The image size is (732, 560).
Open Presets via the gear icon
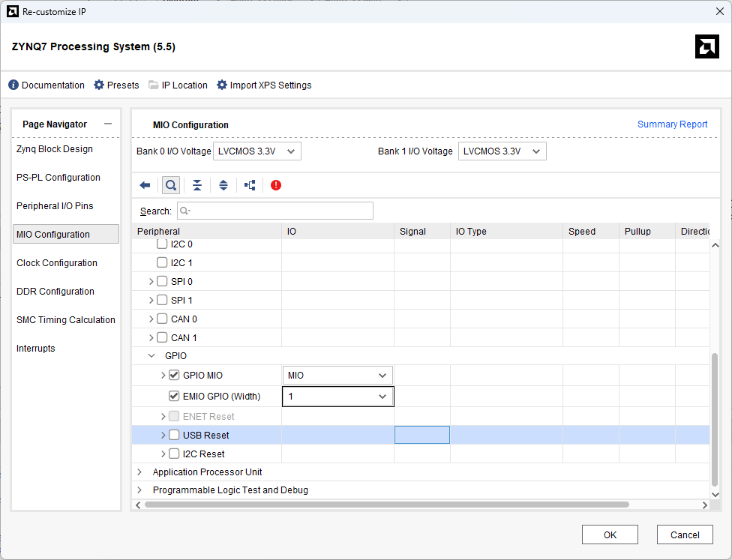pyautogui.click(x=99, y=85)
